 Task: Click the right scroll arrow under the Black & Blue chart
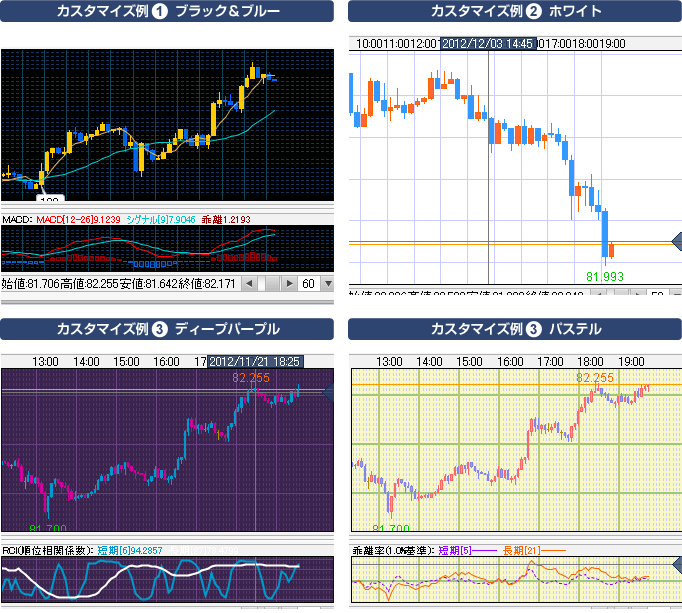(290, 284)
